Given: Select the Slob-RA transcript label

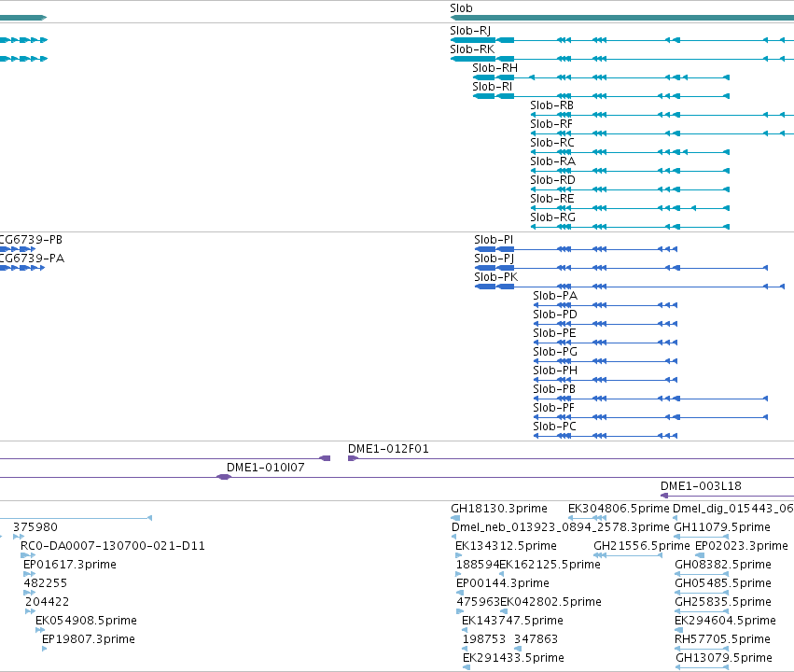Looking at the screenshot, I should (552, 161).
